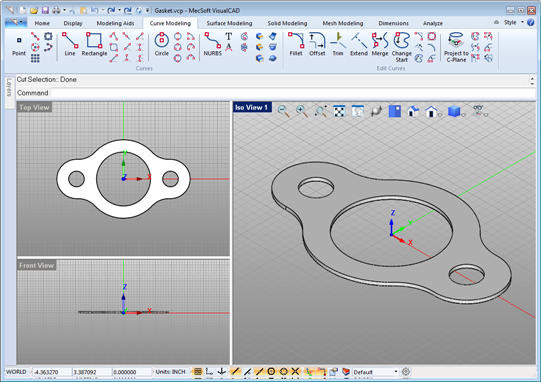Open the Solid Modeling tab

pyautogui.click(x=287, y=23)
